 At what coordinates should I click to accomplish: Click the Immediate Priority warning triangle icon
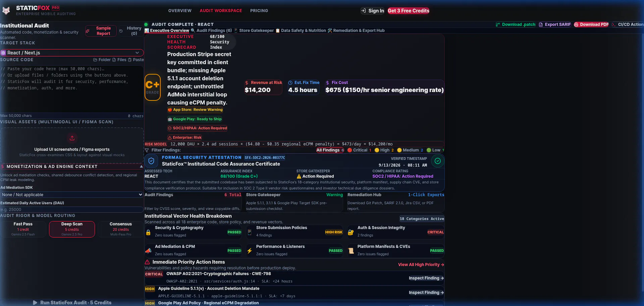147,262
